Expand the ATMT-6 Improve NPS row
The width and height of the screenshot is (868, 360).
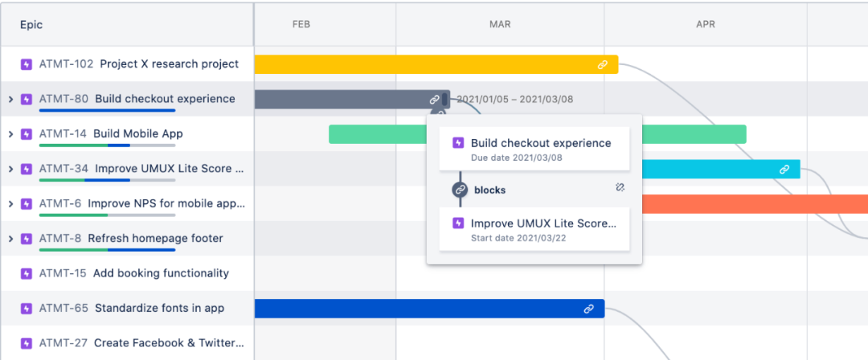pos(10,204)
